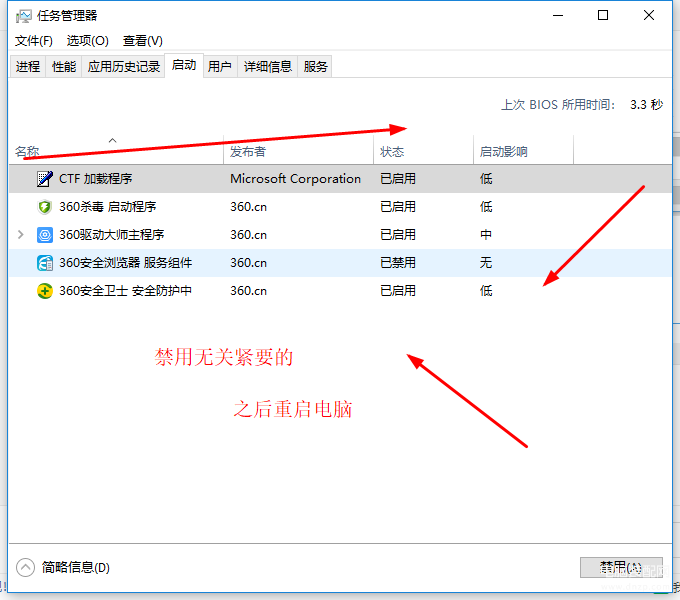680x600 pixels.
Task: Maximize the Task Manager window
Action: (x=603, y=16)
